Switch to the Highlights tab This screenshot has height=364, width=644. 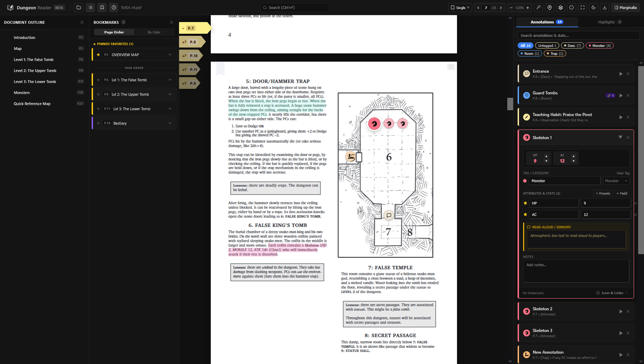610,22
